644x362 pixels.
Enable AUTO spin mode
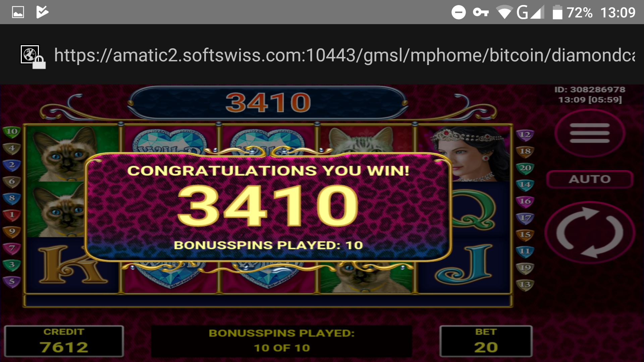pyautogui.click(x=590, y=179)
